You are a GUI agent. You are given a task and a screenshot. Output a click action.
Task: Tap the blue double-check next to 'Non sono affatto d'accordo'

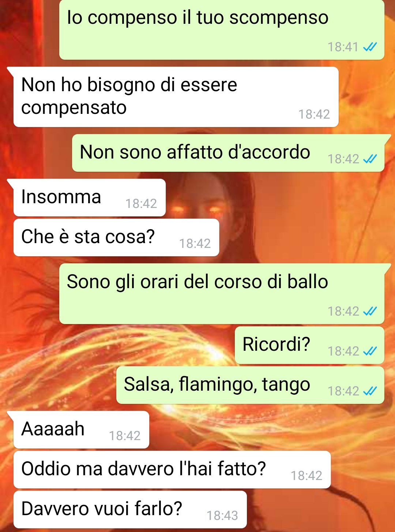click(x=370, y=159)
